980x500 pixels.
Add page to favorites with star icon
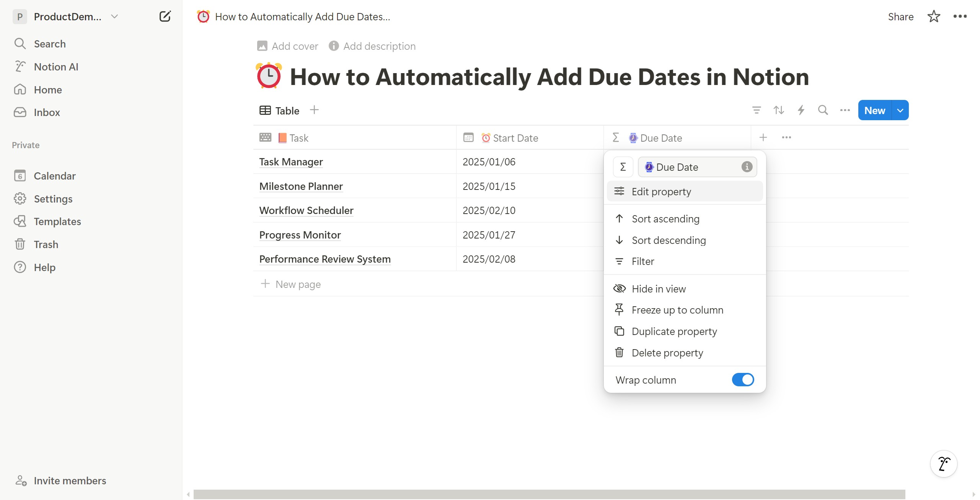pyautogui.click(x=934, y=16)
